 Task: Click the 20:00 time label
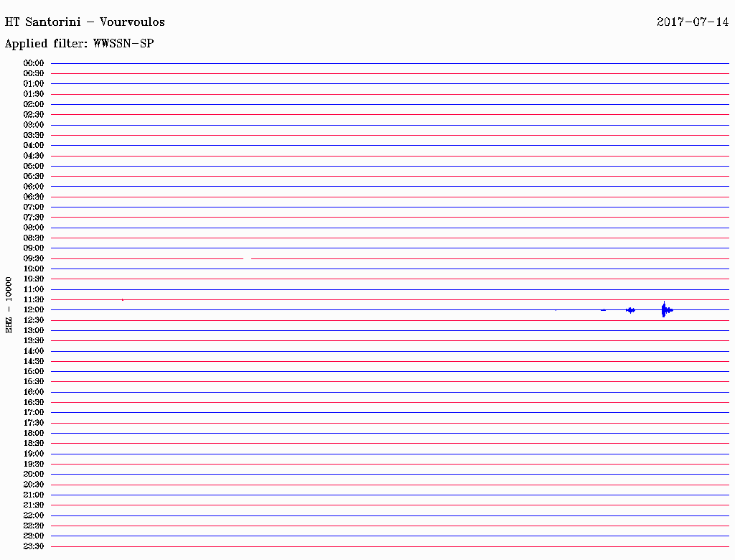[34, 474]
